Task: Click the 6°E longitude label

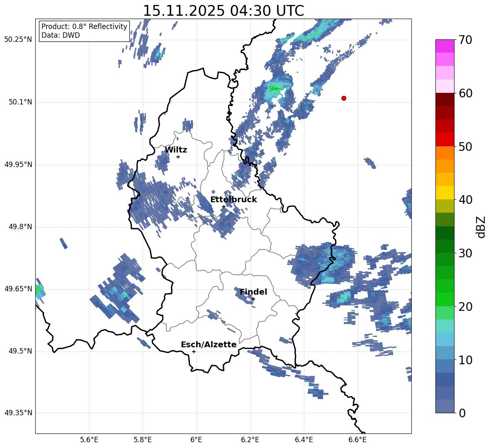Action: pyautogui.click(x=196, y=440)
